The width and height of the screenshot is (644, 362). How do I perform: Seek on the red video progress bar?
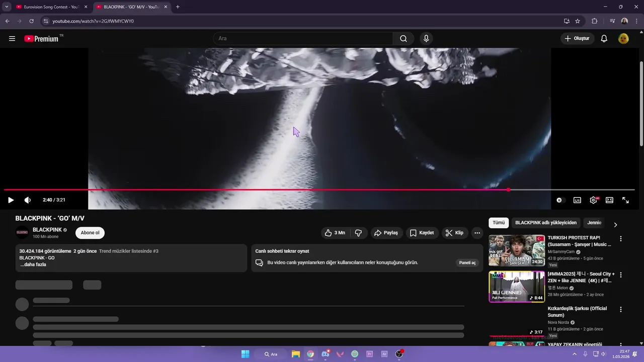coord(319,190)
